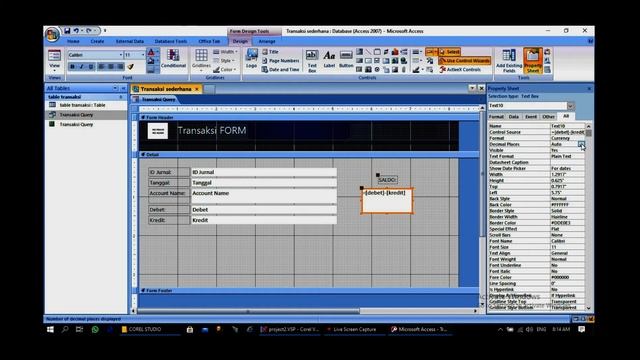Insert Date and Time
This screenshot has width=640, height=360.
280,69
